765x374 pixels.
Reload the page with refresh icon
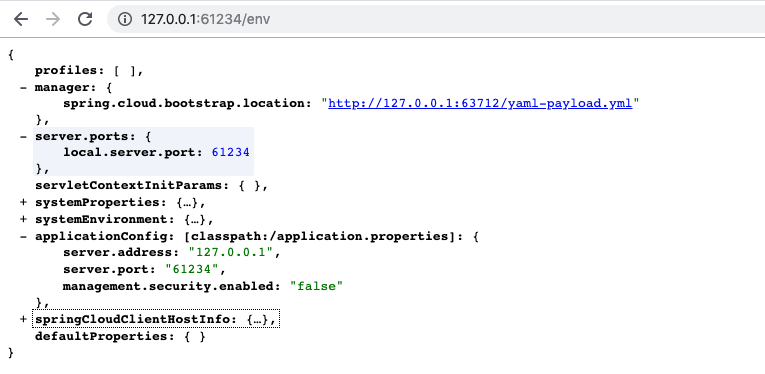(85, 19)
